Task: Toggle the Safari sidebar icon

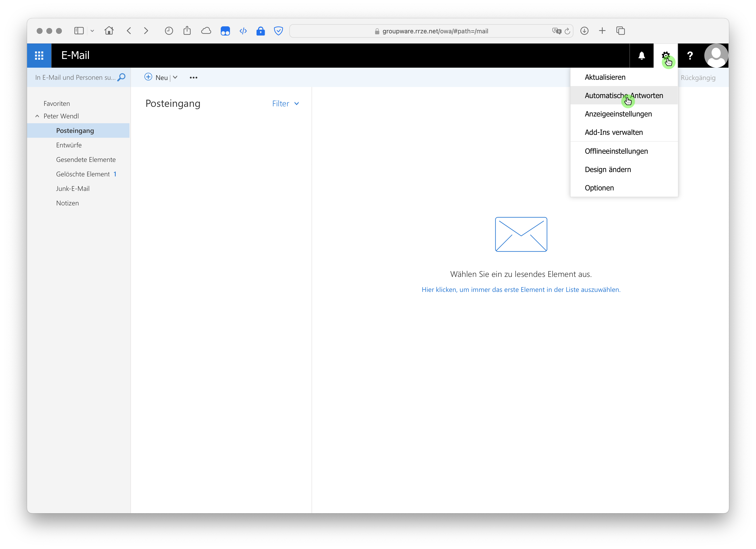Action: click(x=79, y=31)
